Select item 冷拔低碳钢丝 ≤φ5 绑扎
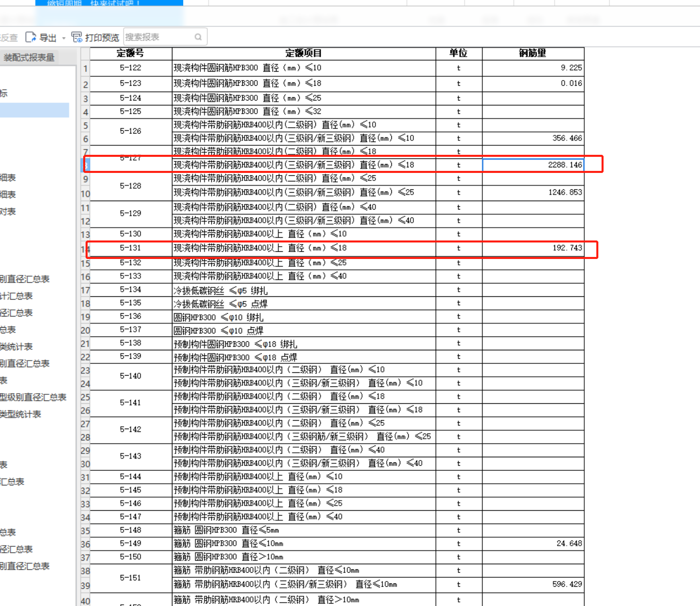700x606 pixels. pyautogui.click(x=304, y=290)
